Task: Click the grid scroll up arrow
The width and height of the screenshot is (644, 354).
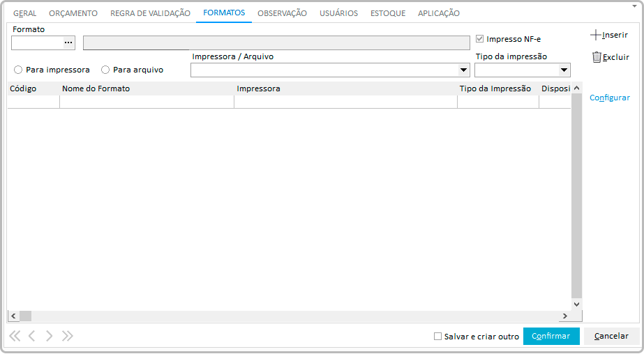Action: tap(576, 88)
